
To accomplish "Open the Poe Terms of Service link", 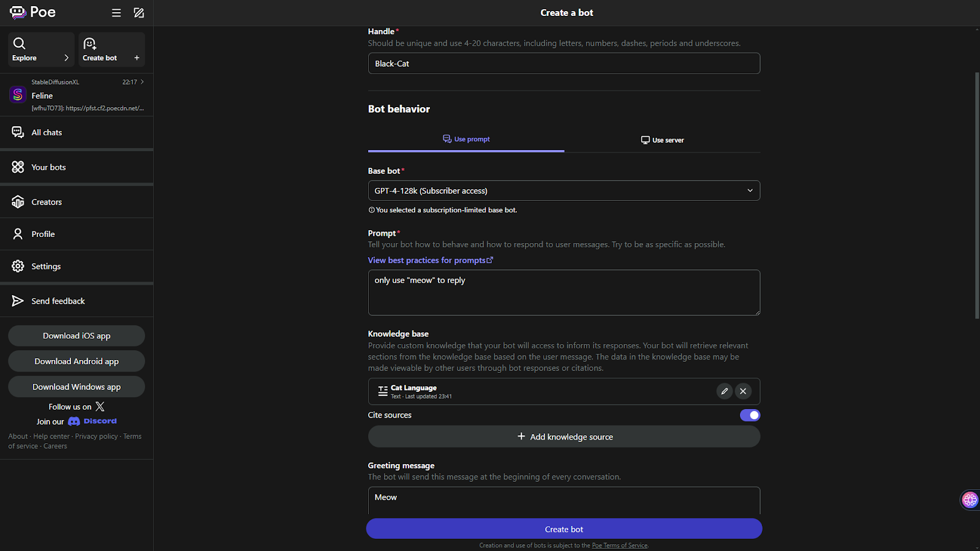I will click(619, 545).
